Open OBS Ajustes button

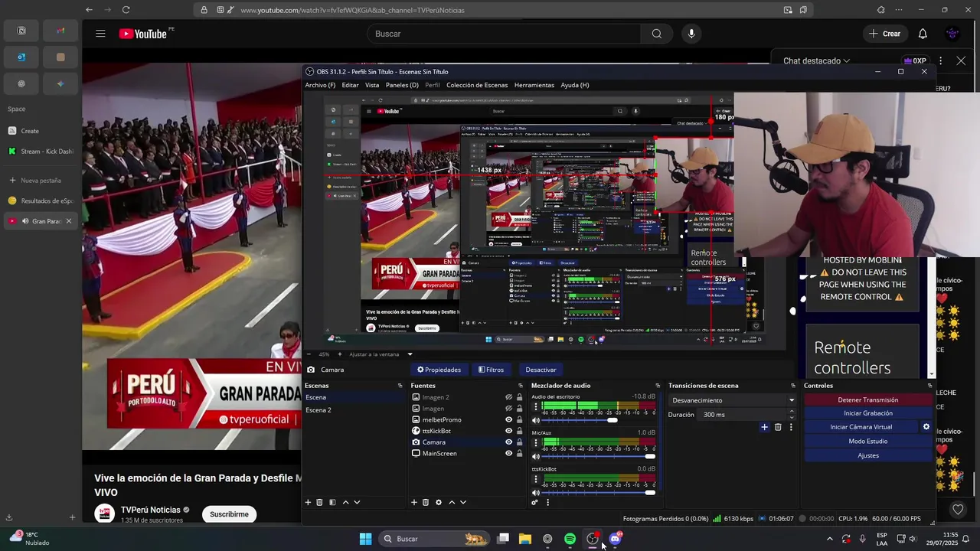point(868,455)
